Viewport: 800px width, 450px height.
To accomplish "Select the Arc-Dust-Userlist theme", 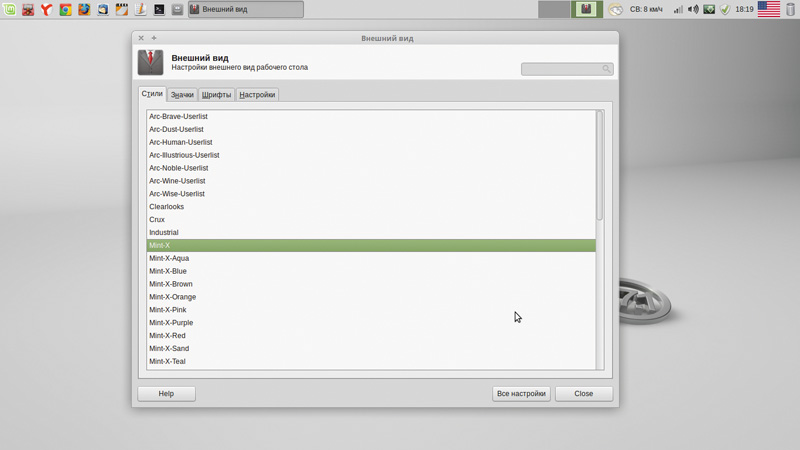I will coord(371,129).
